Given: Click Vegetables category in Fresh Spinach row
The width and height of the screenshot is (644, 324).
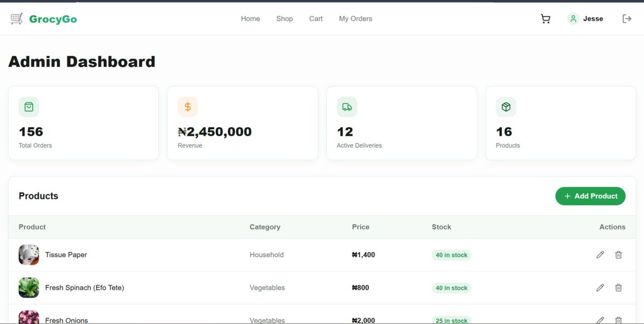Looking at the screenshot, I should [267, 288].
